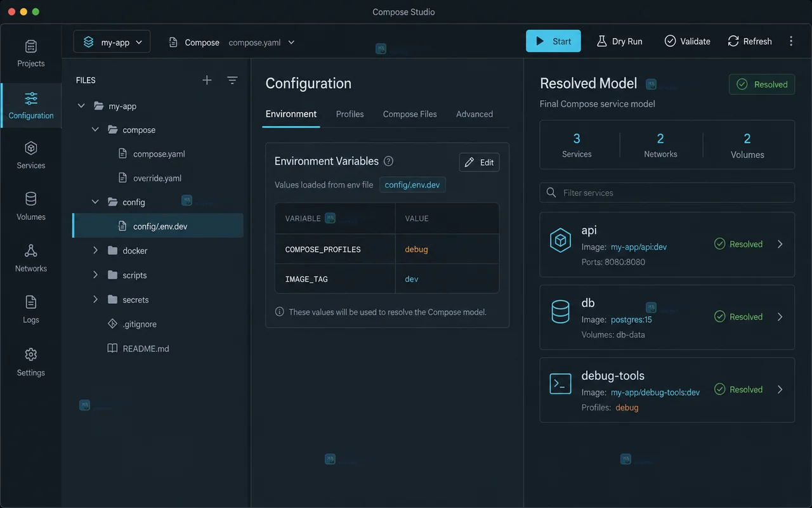Collapse the config folder
Screen dimensions: 812x508
pyautogui.click(x=95, y=202)
